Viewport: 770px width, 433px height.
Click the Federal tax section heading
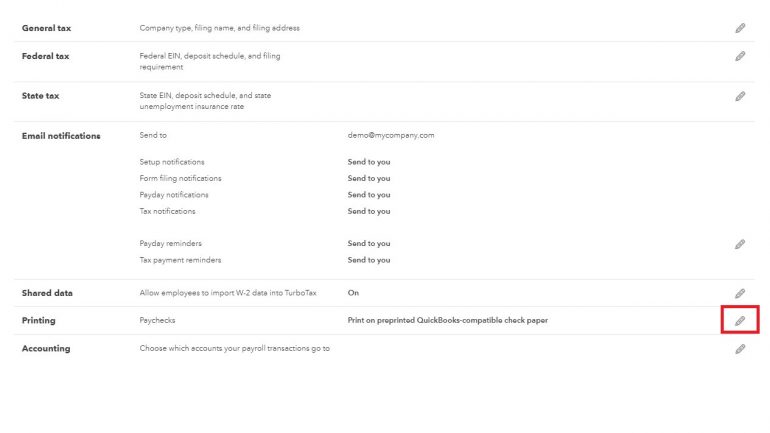click(47, 56)
